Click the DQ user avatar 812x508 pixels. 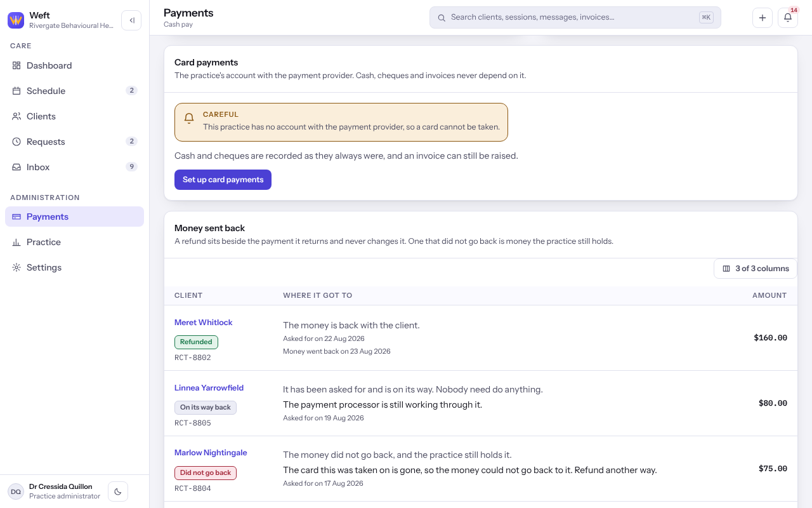tap(16, 491)
